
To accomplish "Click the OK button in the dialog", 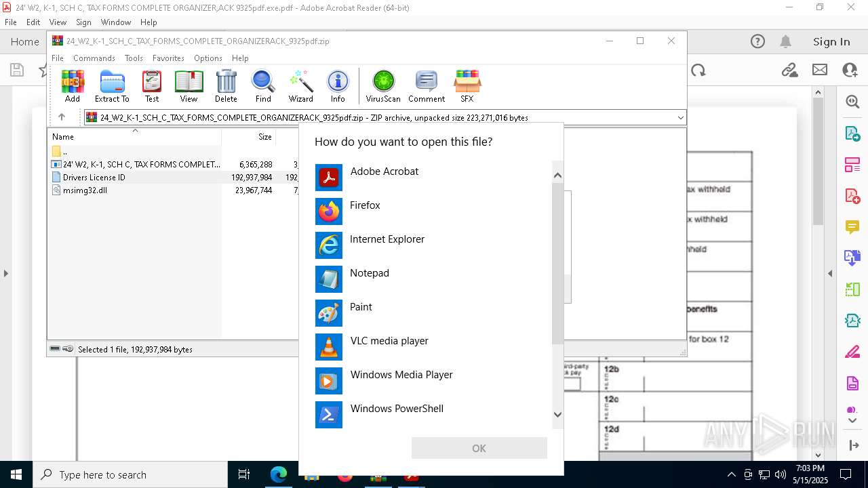I will [x=479, y=448].
